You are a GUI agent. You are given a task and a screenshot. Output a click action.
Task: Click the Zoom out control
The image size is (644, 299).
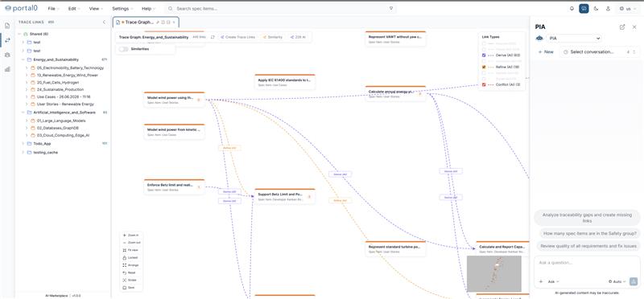130,243
